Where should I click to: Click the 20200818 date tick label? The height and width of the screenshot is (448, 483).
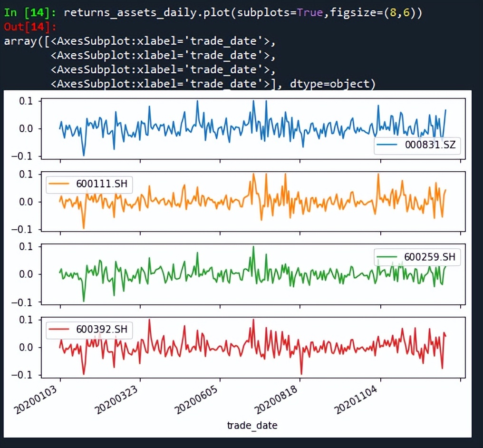pos(276,400)
